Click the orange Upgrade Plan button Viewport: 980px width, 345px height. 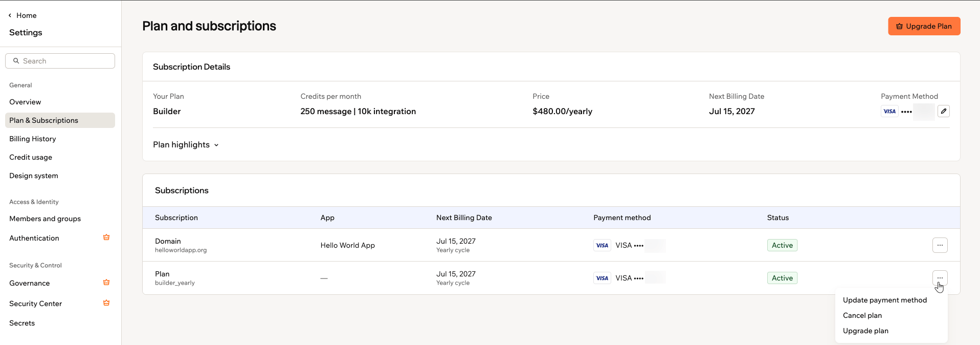coord(924,26)
